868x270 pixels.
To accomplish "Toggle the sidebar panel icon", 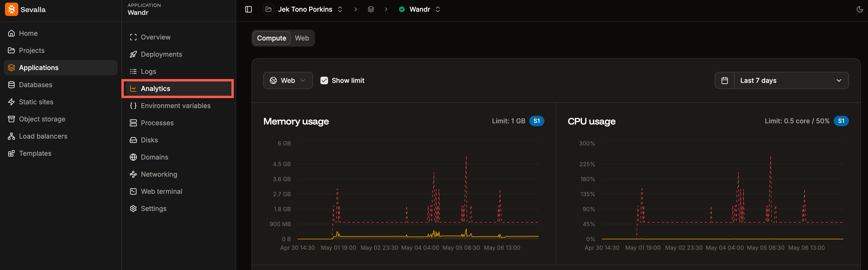I will pos(249,10).
